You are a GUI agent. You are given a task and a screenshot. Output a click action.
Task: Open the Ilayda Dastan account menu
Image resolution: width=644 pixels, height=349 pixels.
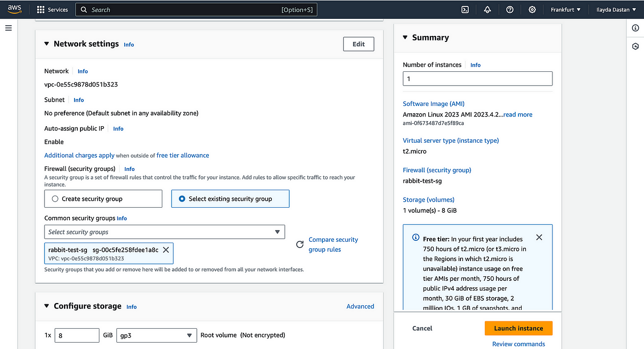616,10
